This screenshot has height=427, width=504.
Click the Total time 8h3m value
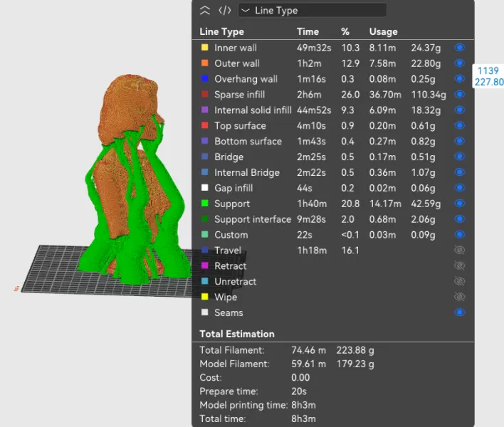coord(303,418)
